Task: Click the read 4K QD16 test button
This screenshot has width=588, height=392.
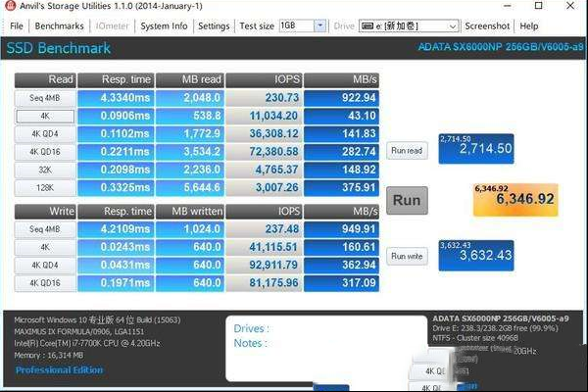Action: [x=45, y=152]
